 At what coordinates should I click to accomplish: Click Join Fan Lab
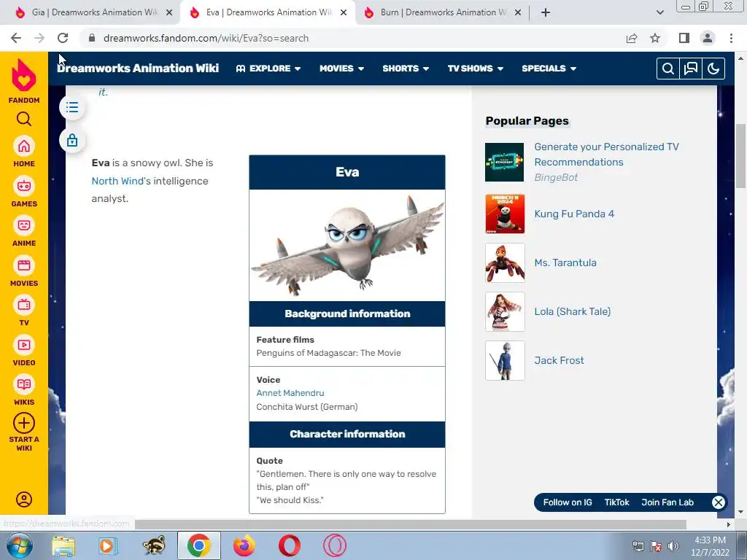[667, 502]
